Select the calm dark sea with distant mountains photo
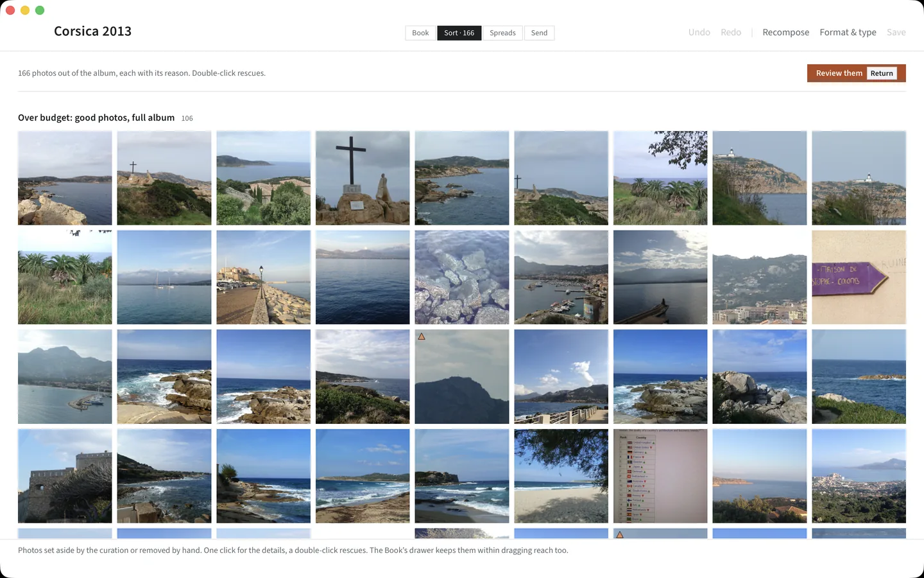The height and width of the screenshot is (578, 924). (x=363, y=277)
